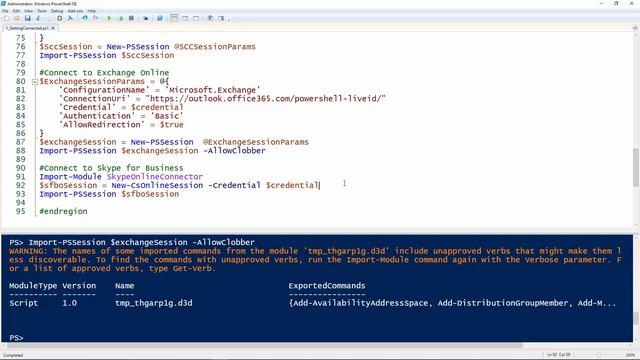
Task: Click the 'Microsoft.Exchange' configuration value
Action: pyautogui.click(x=213, y=90)
